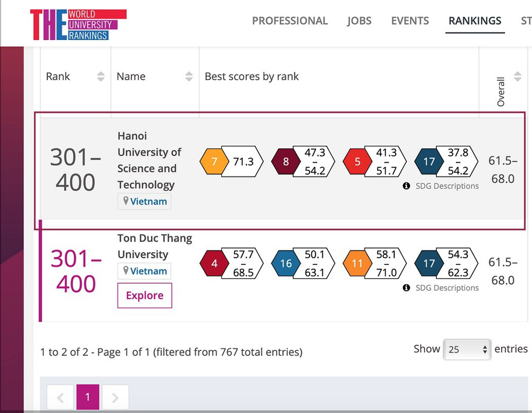Click the blue SDG 16 hexagon badge
Screen dimensions: 532x413
coord(286,264)
